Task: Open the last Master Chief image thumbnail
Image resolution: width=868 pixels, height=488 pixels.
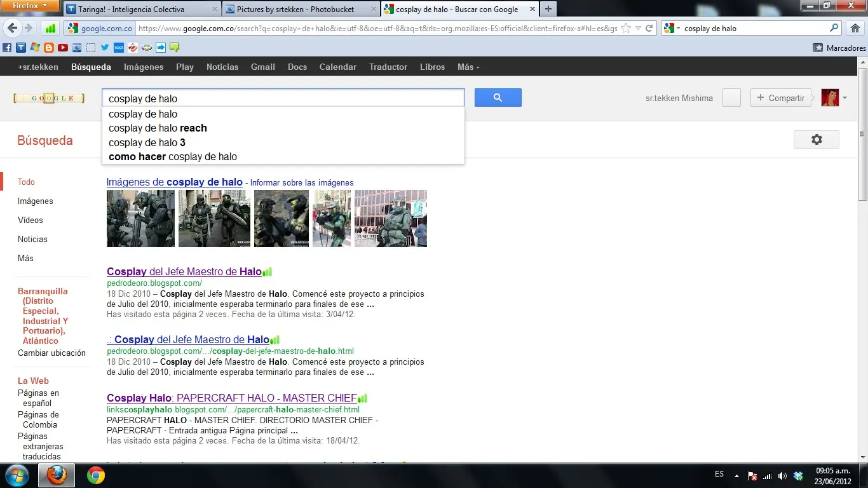Action: click(391, 219)
